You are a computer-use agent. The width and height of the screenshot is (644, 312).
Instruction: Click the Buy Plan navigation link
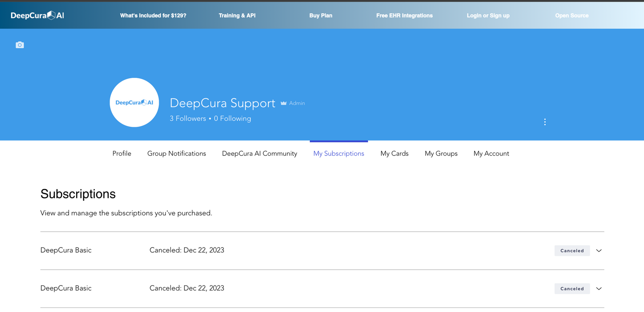pyautogui.click(x=320, y=15)
